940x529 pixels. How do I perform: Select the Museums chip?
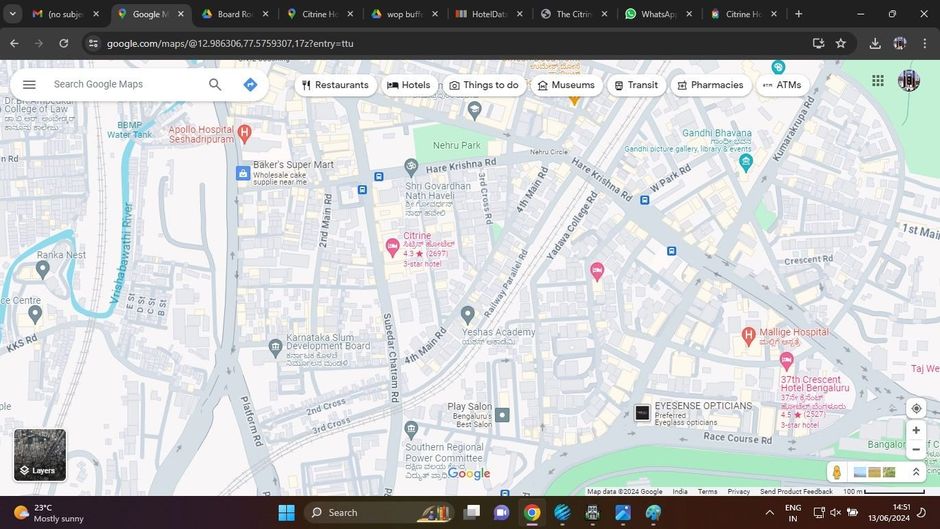point(567,85)
